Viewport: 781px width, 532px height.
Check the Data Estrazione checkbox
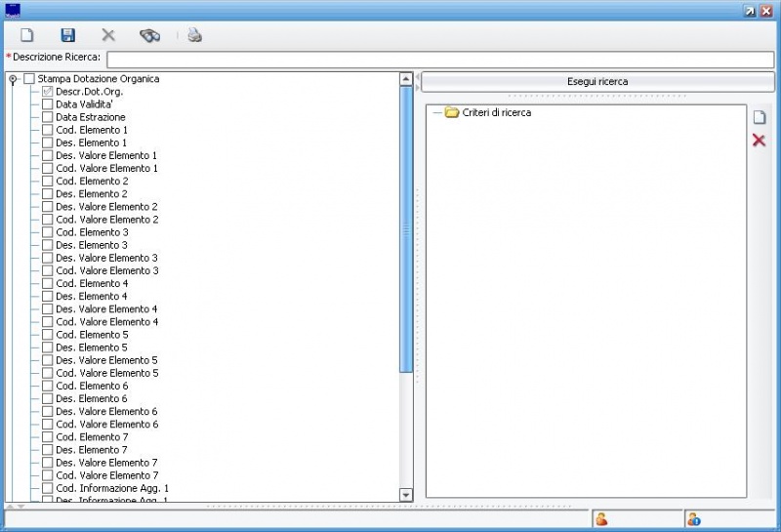[48, 117]
